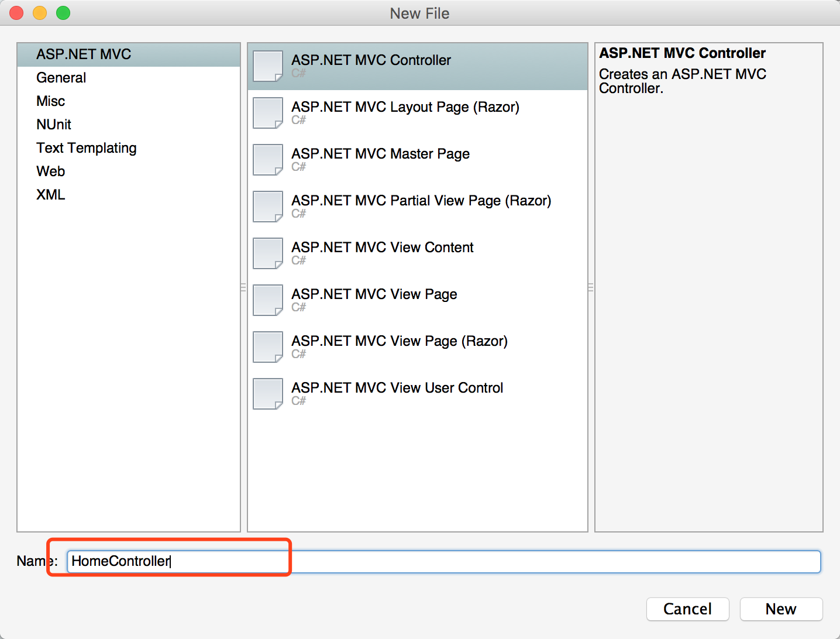Select ASP.NET MVC Layout Page (Razor) text
This screenshot has width=840, height=639.
(x=405, y=107)
